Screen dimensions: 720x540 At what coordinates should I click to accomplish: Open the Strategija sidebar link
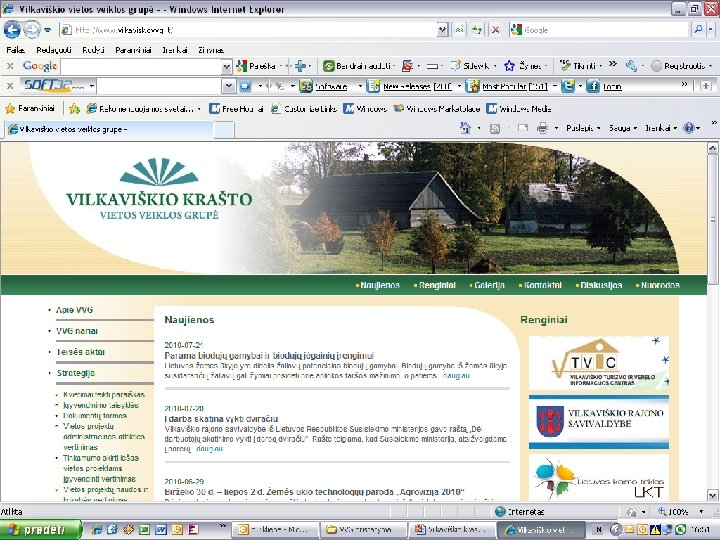[x=76, y=373]
